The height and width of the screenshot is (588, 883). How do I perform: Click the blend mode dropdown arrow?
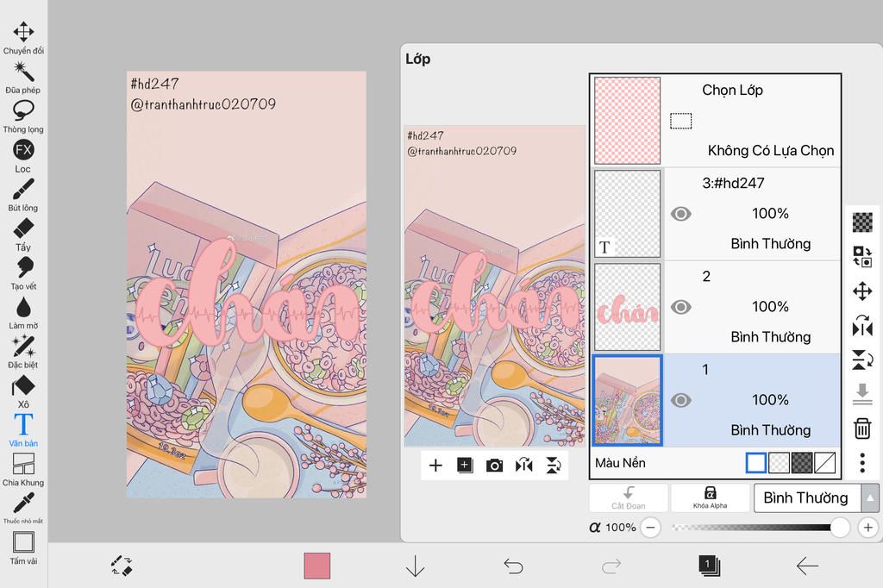870,497
